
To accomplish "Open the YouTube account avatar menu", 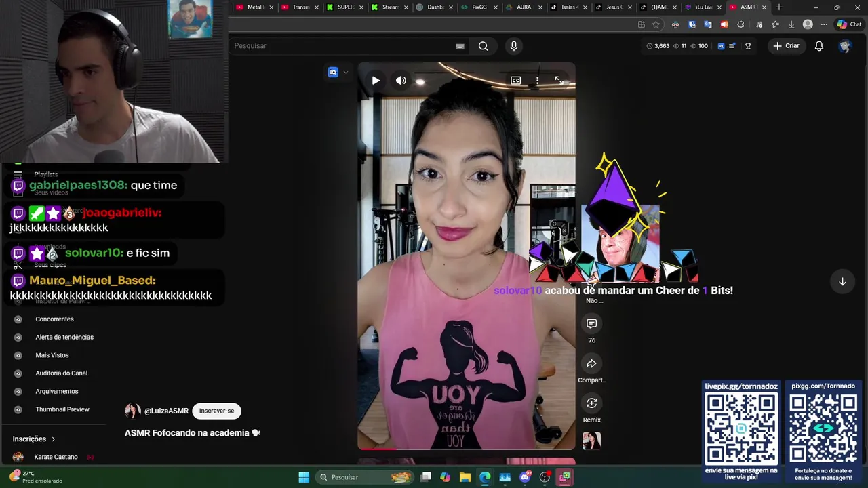I will (x=845, y=46).
